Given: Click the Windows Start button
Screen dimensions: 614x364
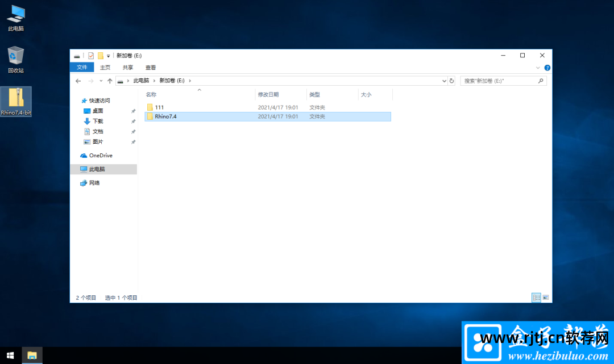Looking at the screenshot, I should click(10, 355).
